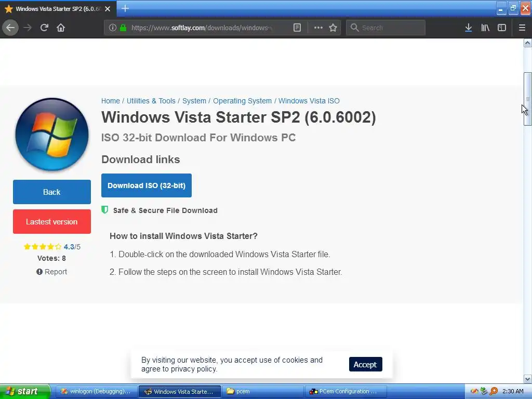Open the Firefox hamburger menu
Screen dimensions: 532x399
[522, 28]
